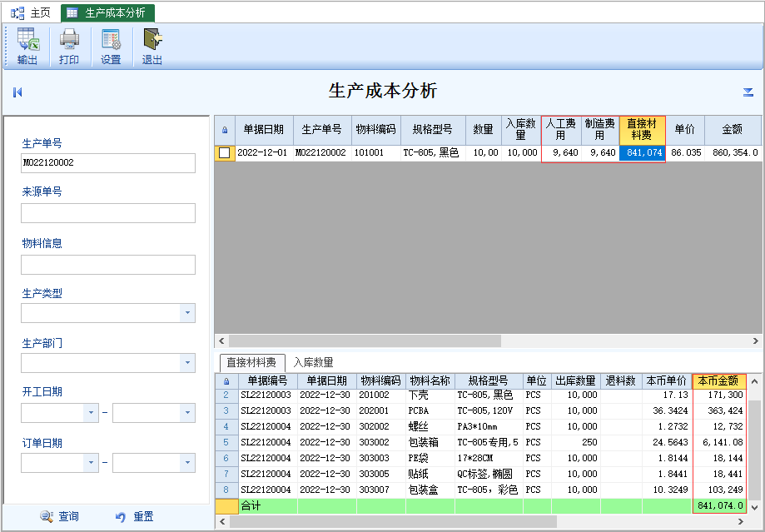765x532 pixels.
Task: Click the 物料信息 input field
Action: [x=108, y=265]
